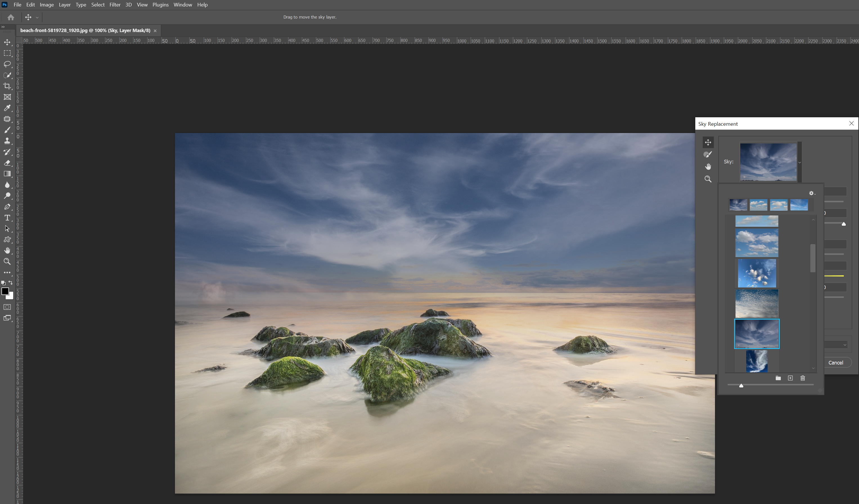This screenshot has height=504, width=859.
Task: Create new sky group folder icon
Action: coord(778,378)
